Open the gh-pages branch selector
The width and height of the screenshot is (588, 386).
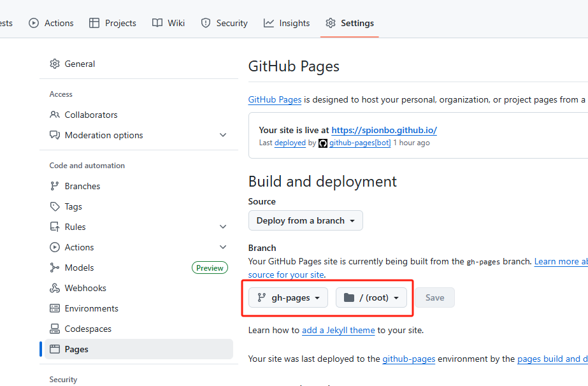coord(288,297)
